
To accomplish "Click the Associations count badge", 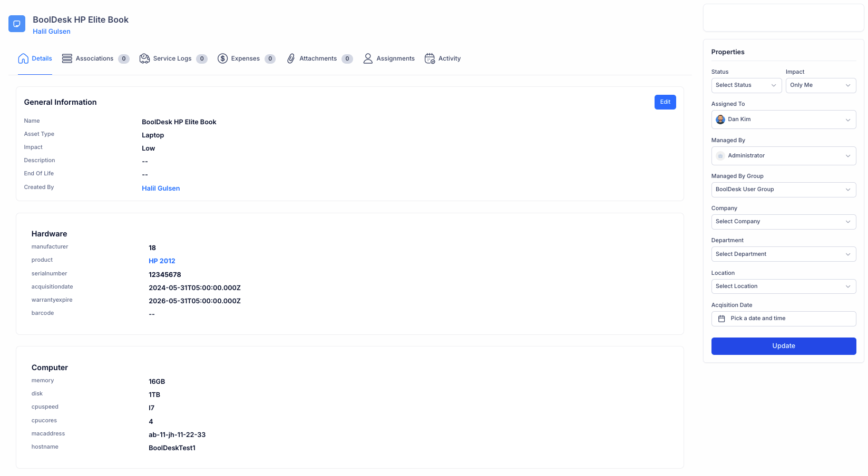I will 124,59.
